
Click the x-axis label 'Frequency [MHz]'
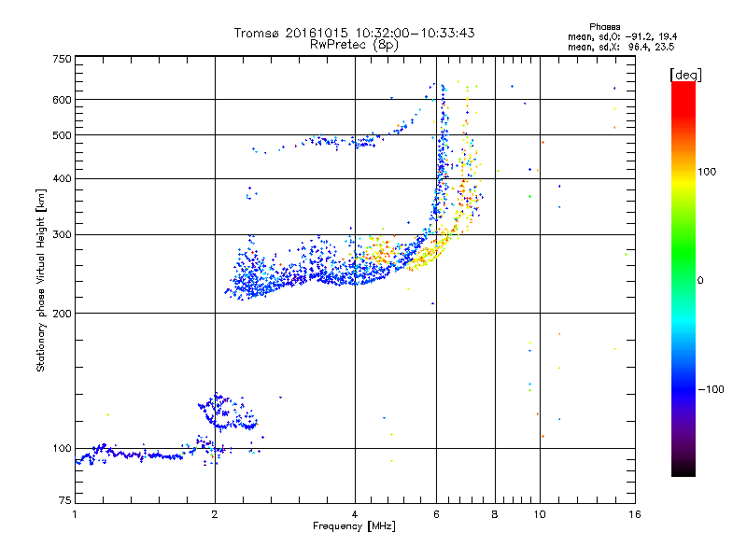point(354,526)
